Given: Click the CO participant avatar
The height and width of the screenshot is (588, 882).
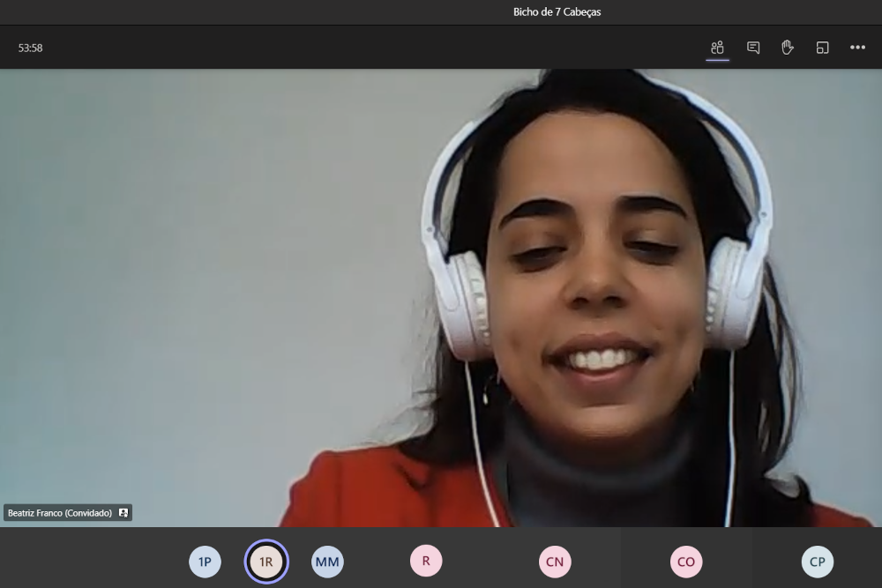Looking at the screenshot, I should tap(686, 562).
